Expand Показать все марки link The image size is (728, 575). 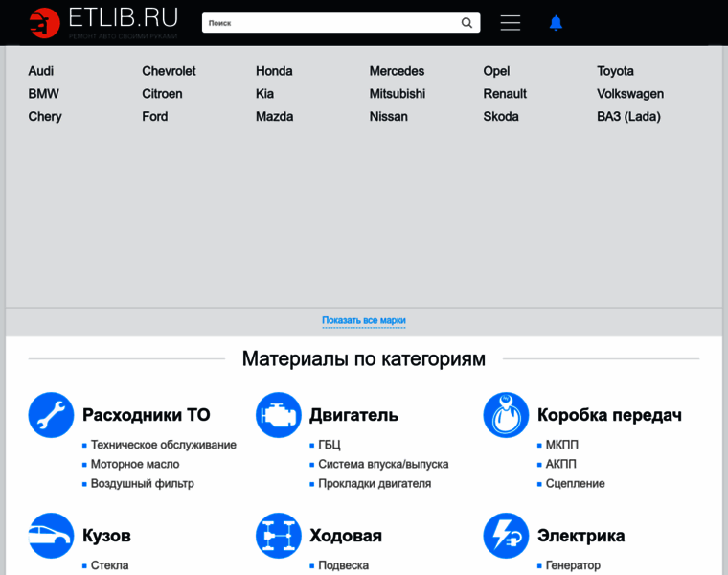(x=364, y=320)
